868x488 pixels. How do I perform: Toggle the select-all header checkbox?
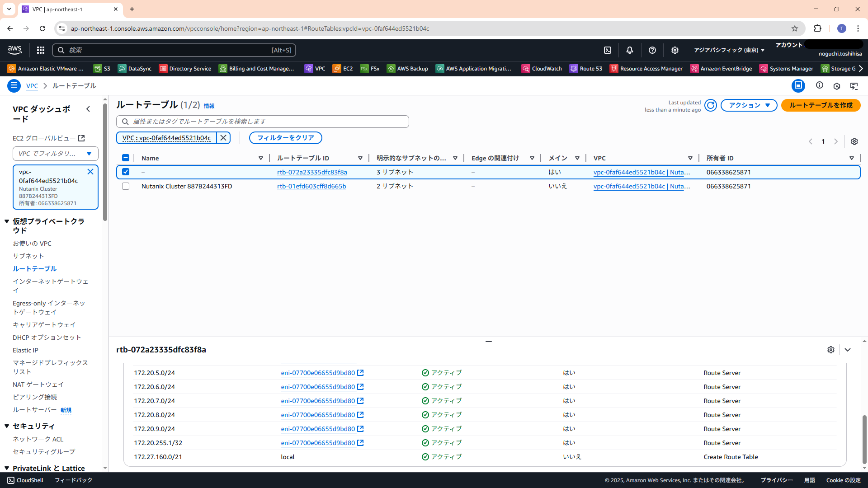click(x=126, y=158)
